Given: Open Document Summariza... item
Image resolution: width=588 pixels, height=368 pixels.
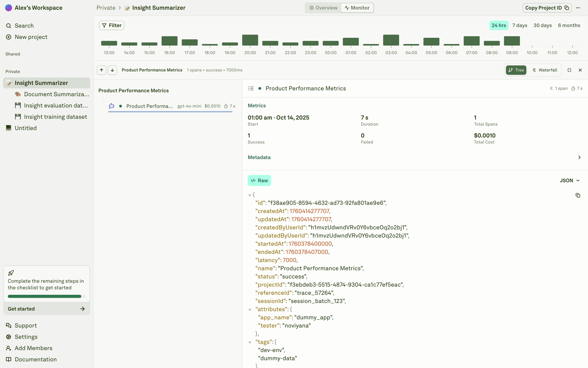Looking at the screenshot, I should click(x=52, y=94).
